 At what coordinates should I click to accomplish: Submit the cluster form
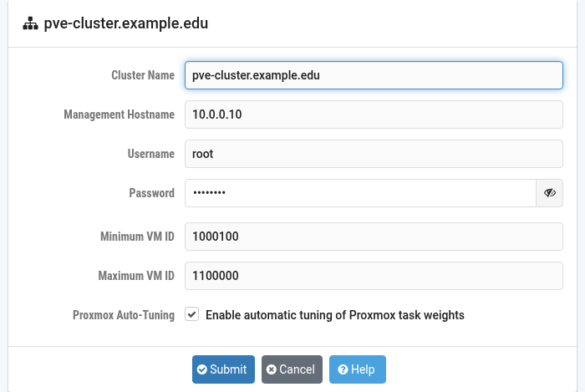coord(223,369)
